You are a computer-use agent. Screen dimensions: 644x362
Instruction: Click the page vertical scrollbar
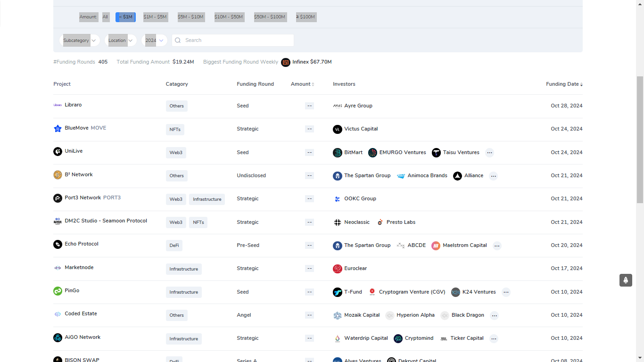[x=640, y=140]
